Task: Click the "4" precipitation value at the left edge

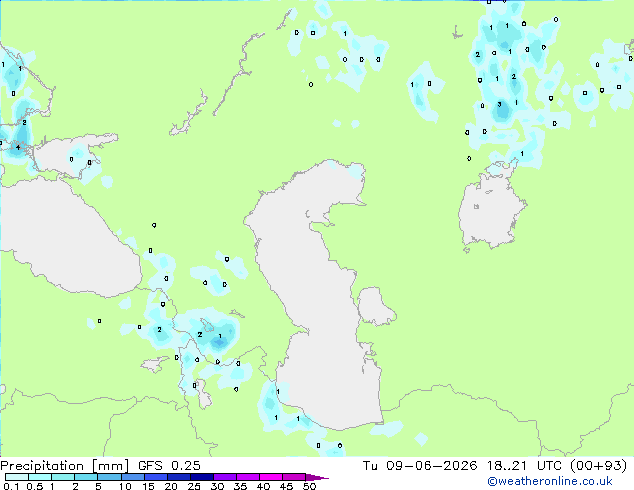Action: point(18,147)
